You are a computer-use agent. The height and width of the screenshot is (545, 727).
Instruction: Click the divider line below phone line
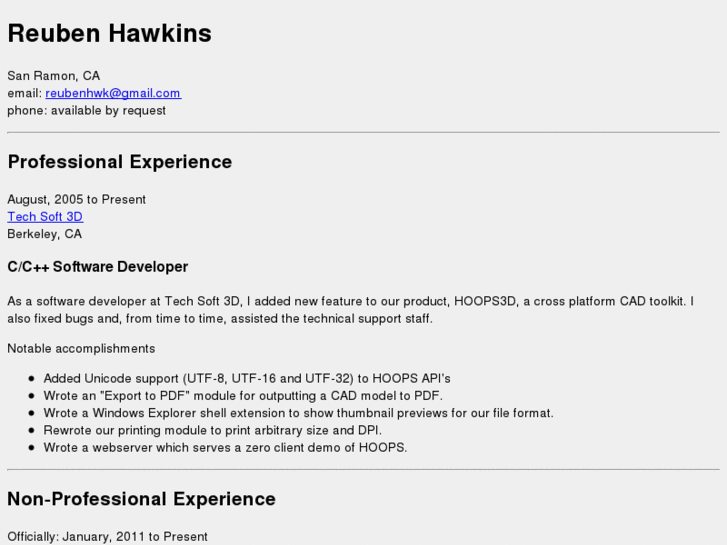click(363, 132)
